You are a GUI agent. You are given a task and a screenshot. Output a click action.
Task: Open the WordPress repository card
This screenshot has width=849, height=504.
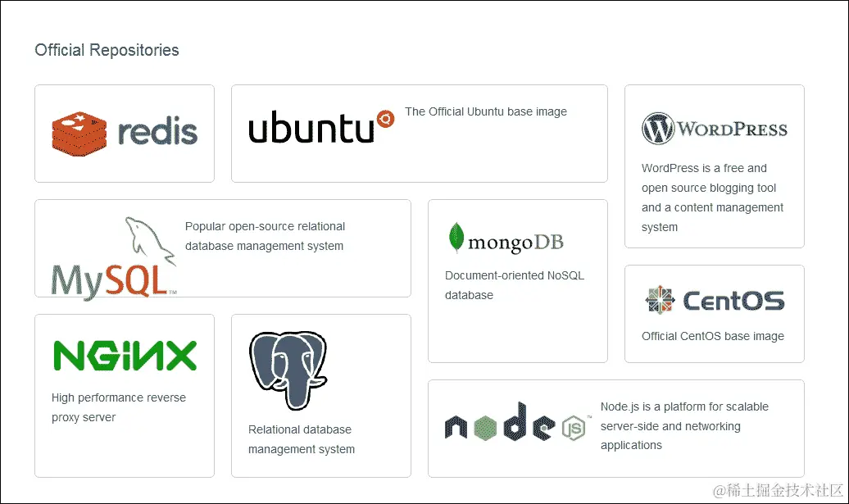click(714, 166)
